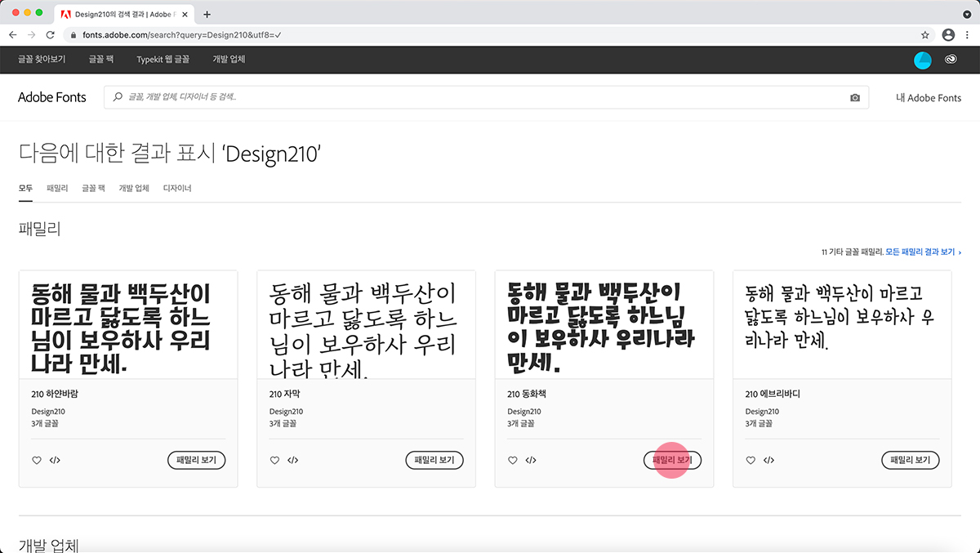Screen dimensions: 980x553
Task: Click the 210 자막 family name
Action: [286, 394]
